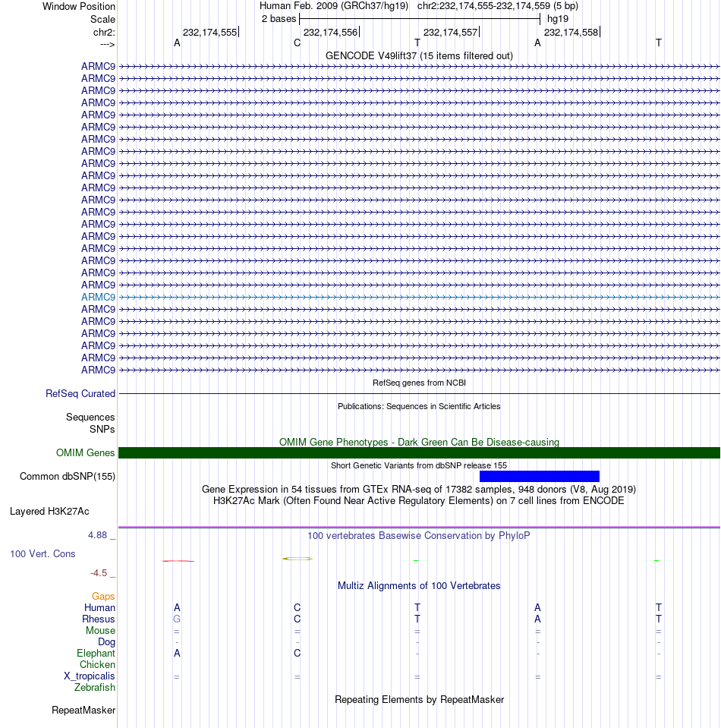Screen dimensions: 721x728
Task: Open the GENCODE V49lift37 track title
Action: coord(419,55)
